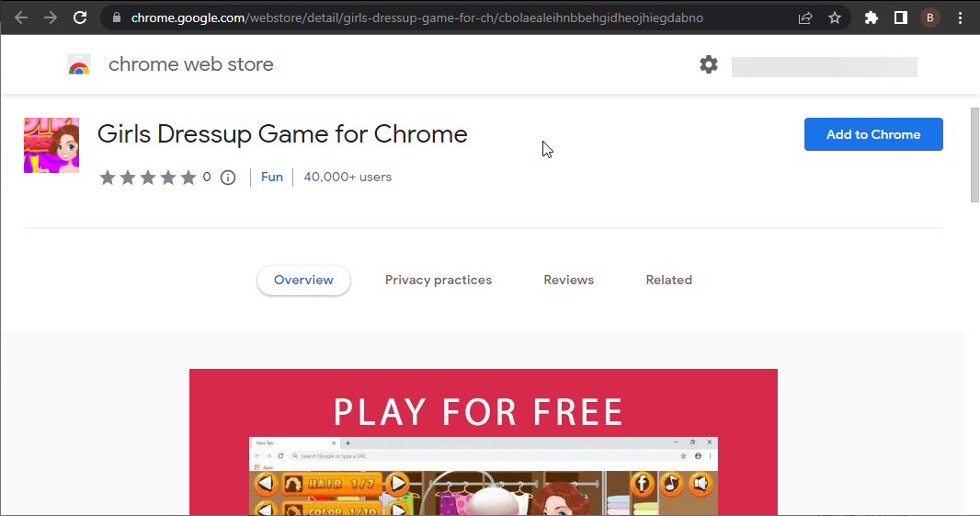Viewport: 980px width, 516px height.
Task: Click the next hair arrow in game preview
Action: (x=397, y=483)
